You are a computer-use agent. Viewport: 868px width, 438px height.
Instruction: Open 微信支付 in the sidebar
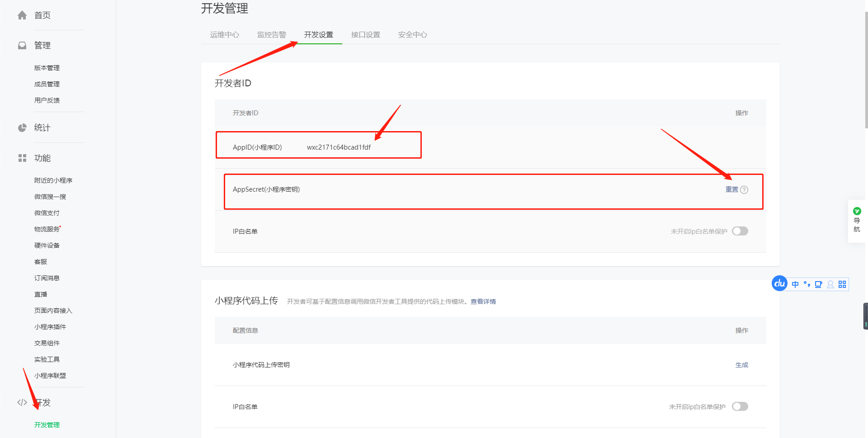coord(47,213)
